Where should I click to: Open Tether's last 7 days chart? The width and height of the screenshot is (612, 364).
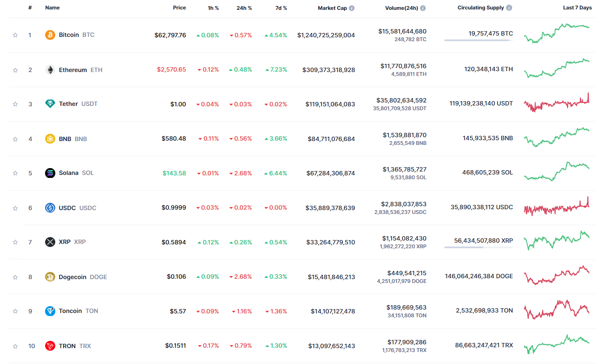(557, 102)
